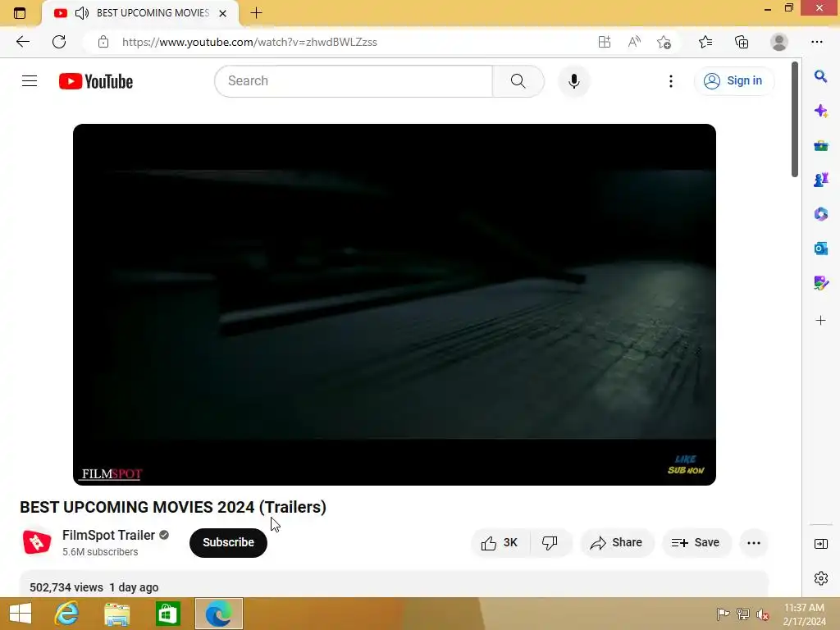Screen dimensions: 840x630
Task: Open Windows Store taskbar icon
Action: (167, 614)
